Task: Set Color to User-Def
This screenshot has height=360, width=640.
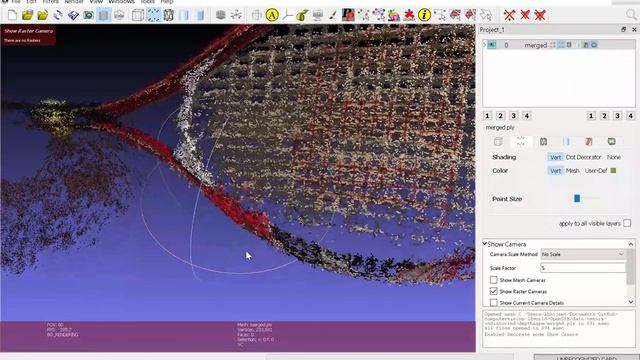Action: point(596,171)
